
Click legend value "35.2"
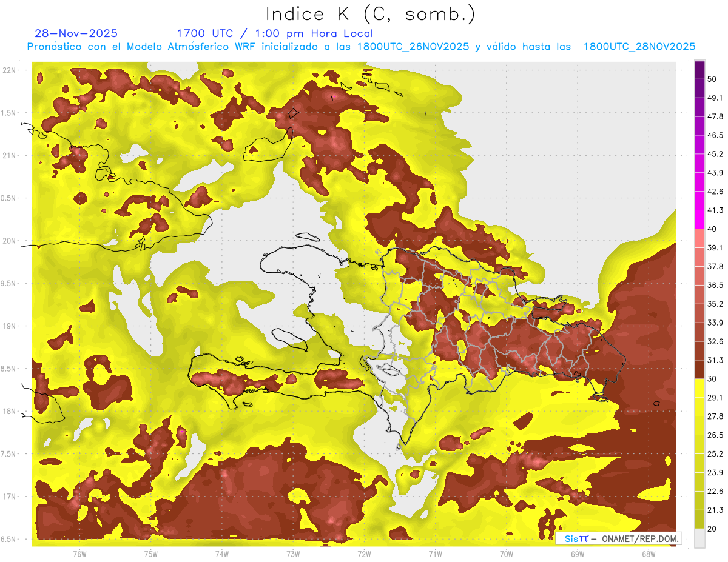coord(715,304)
